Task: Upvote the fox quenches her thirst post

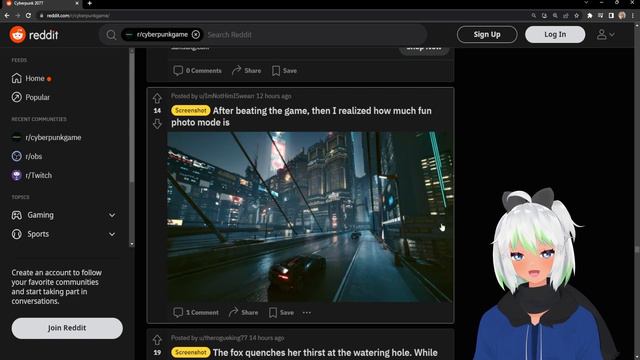Action: 157,340
